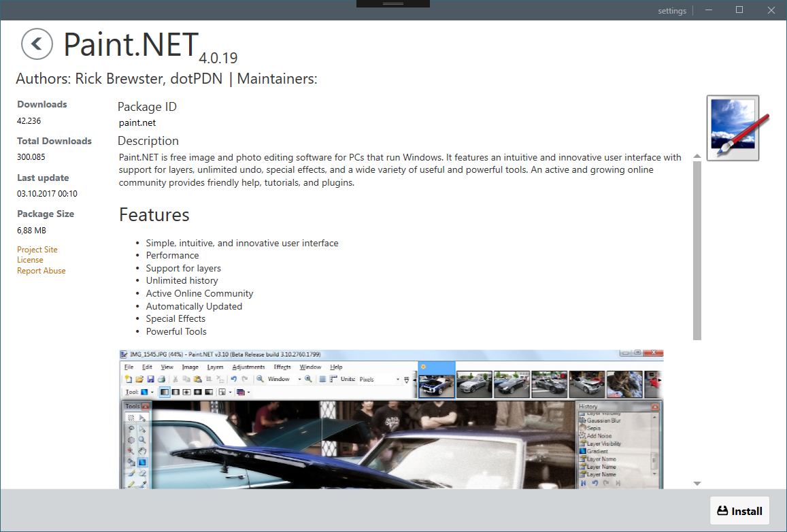Click the printer icon in the screenshot toolbar

[x=162, y=380]
